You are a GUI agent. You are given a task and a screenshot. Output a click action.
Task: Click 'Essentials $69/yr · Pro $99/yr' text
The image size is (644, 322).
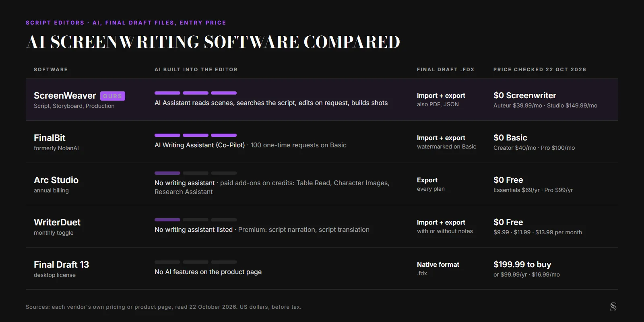click(x=533, y=190)
